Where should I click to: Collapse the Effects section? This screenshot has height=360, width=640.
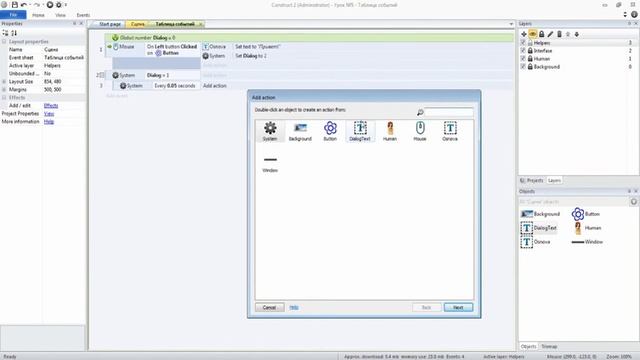tap(4, 98)
